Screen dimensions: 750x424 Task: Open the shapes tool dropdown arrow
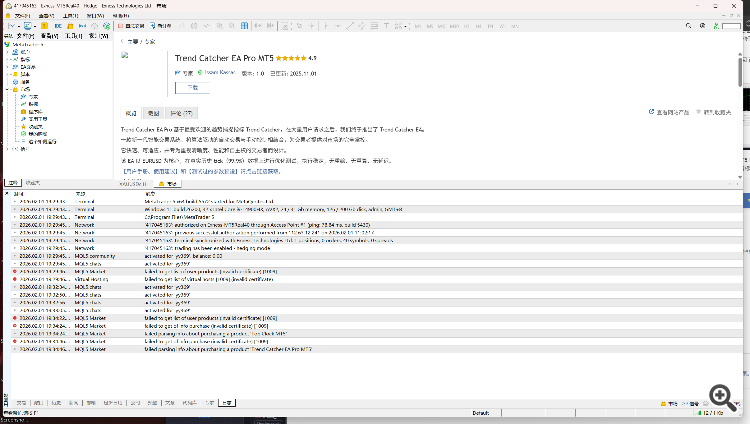[x=405, y=26]
